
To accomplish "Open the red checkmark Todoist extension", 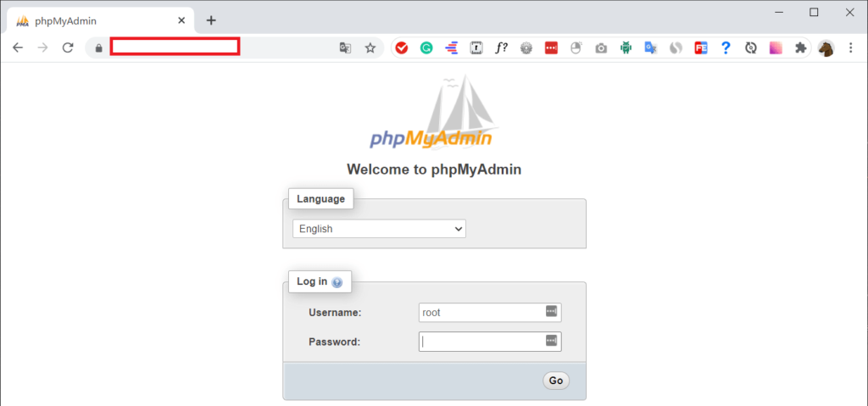I will [x=402, y=48].
